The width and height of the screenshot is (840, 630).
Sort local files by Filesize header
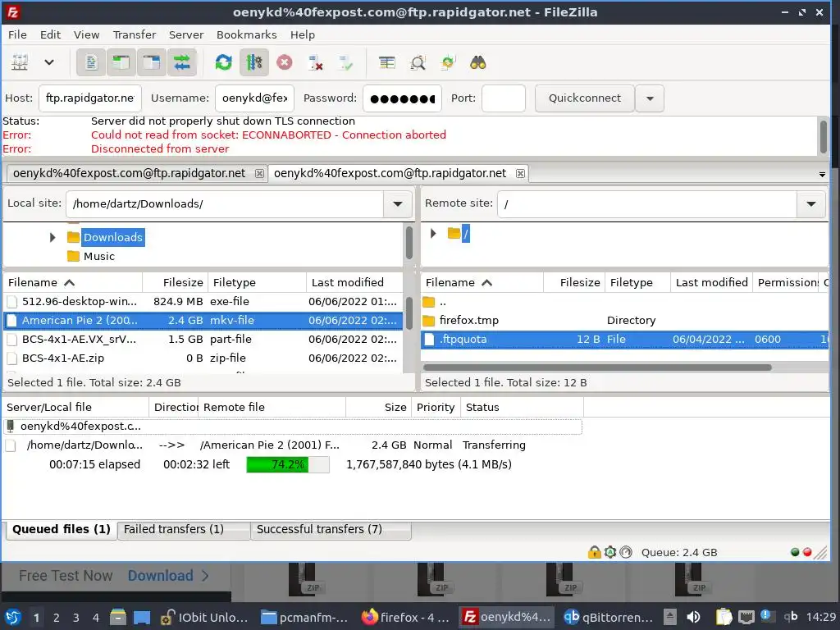(175, 282)
